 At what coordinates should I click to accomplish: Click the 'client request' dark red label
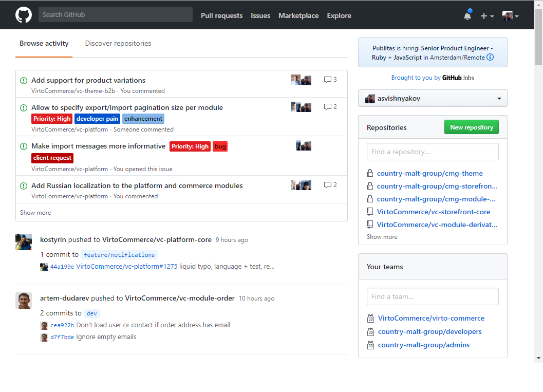52,158
